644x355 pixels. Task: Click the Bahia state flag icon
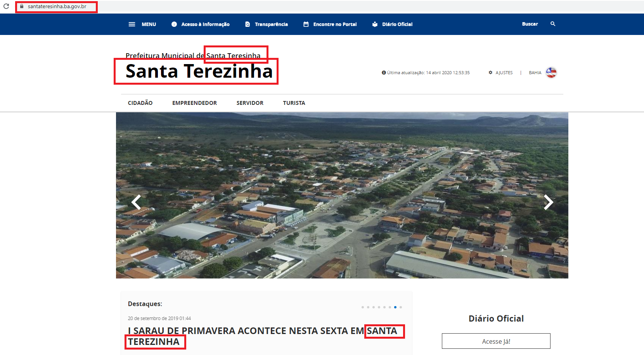tap(551, 73)
